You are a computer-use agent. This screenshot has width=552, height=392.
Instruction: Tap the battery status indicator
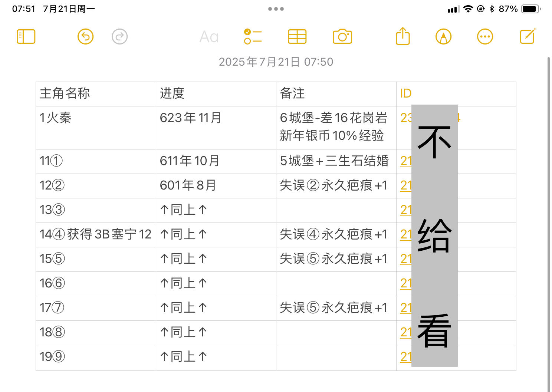click(530, 9)
